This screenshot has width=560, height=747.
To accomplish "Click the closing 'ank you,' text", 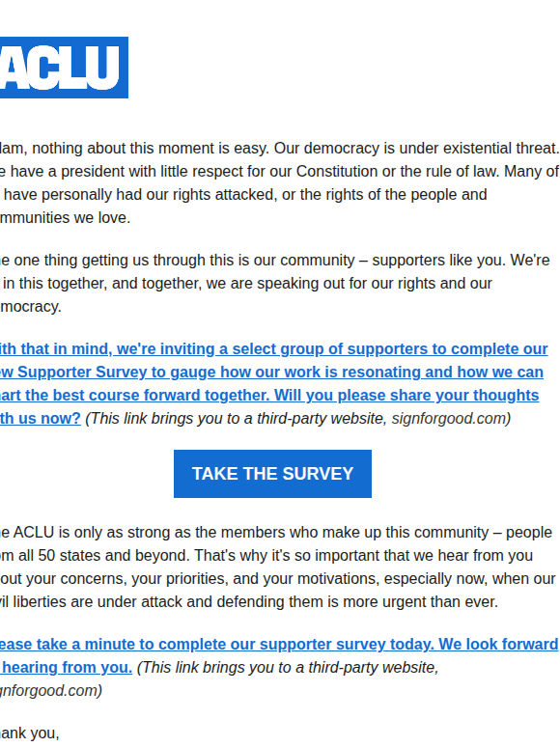I will 30,733.
